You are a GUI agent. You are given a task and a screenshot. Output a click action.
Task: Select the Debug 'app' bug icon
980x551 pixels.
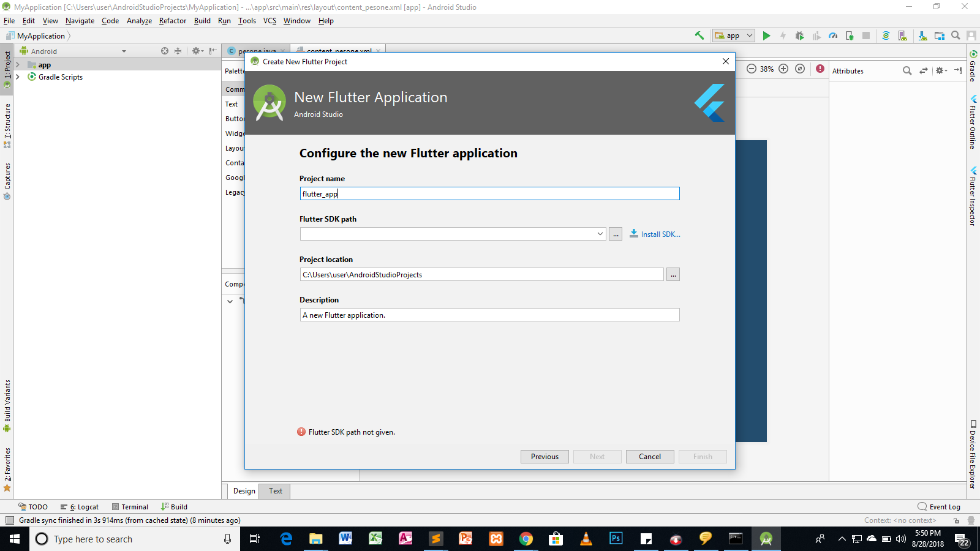pyautogui.click(x=799, y=35)
